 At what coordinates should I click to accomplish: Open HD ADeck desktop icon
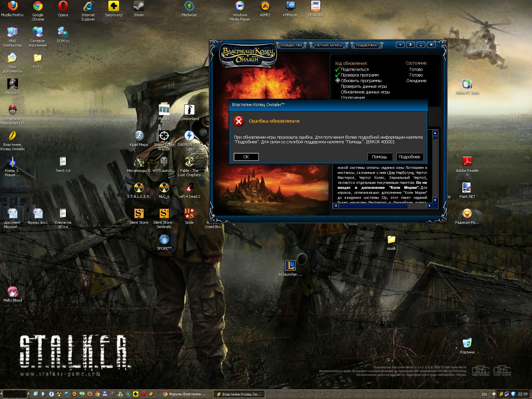tap(316, 9)
